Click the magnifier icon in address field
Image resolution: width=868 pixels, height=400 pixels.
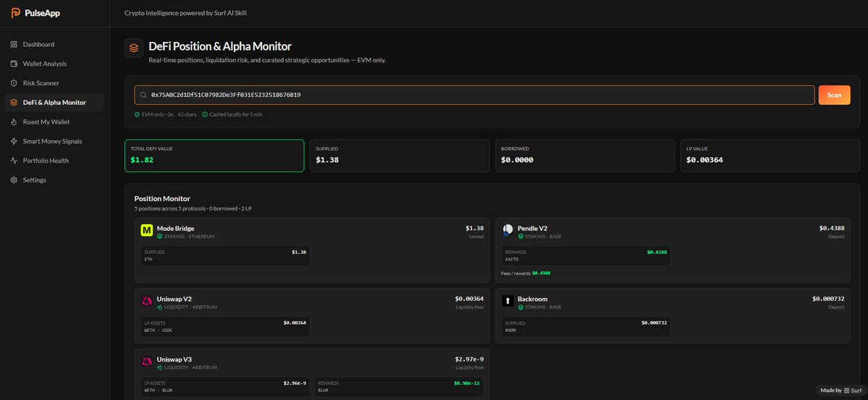click(143, 95)
